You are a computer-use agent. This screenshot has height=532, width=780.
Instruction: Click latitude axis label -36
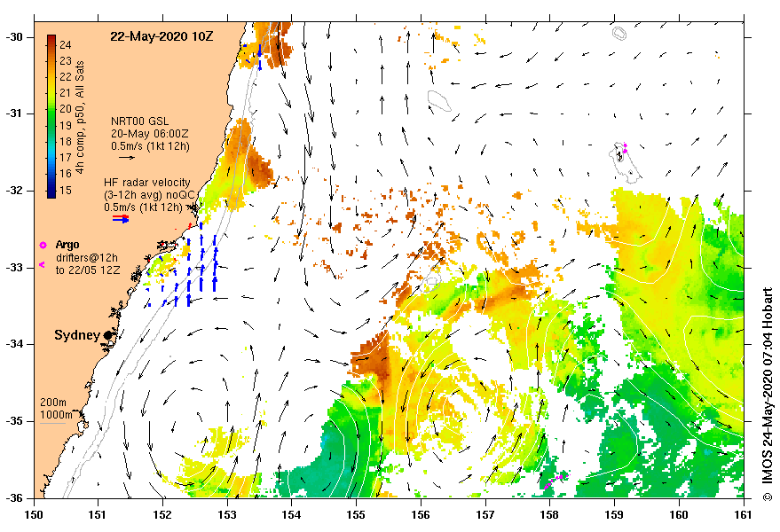click(13, 497)
